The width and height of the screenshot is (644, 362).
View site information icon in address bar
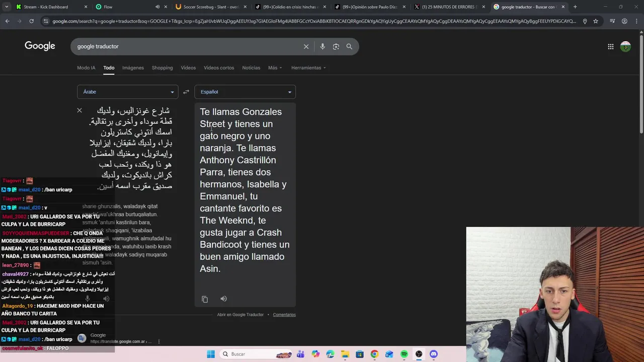tap(46, 21)
